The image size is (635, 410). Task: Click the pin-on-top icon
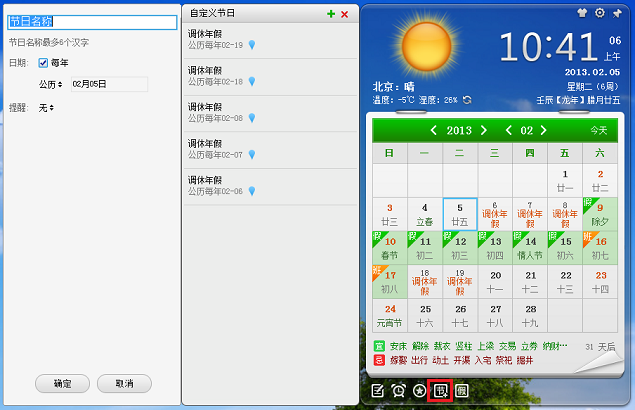pos(617,13)
